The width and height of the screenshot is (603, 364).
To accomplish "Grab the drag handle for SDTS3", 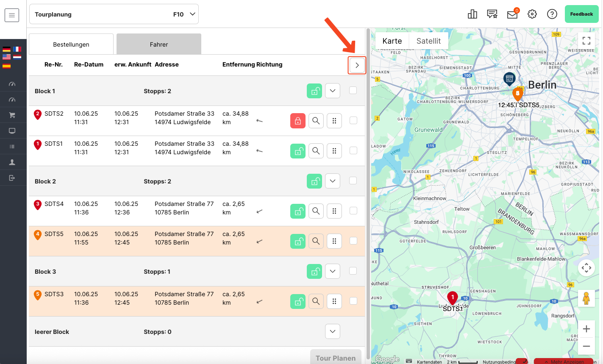I will point(334,301).
